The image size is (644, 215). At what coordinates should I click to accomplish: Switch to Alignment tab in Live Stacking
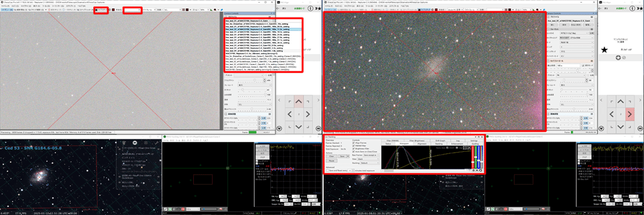(x=422, y=144)
